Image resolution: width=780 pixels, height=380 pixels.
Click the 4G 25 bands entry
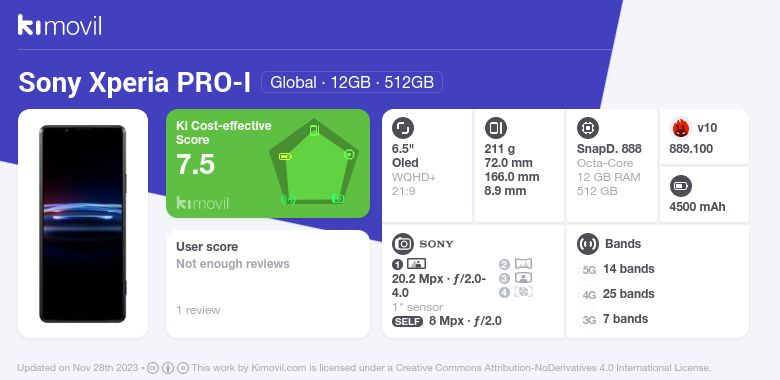pyautogui.click(x=617, y=294)
